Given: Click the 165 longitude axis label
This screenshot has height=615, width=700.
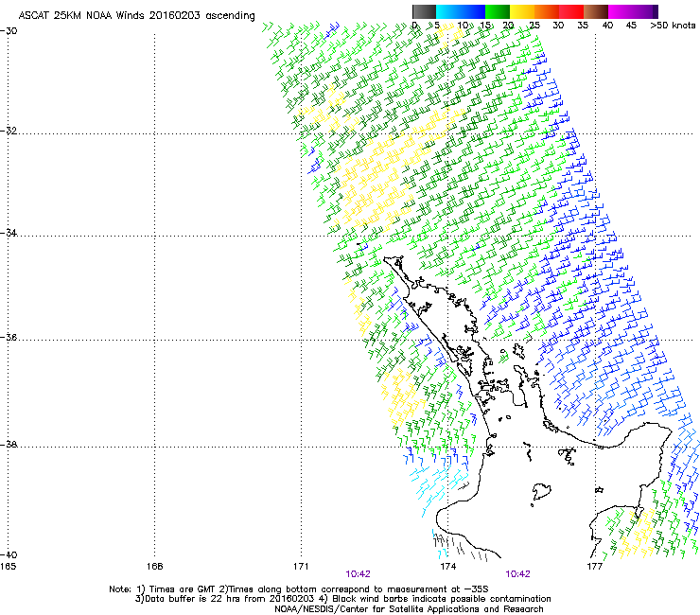Looking at the screenshot, I should click(x=8, y=567).
